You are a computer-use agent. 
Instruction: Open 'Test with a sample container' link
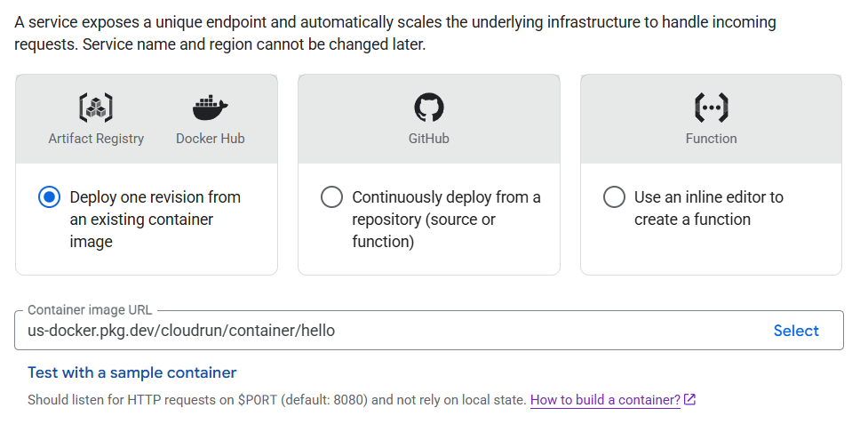click(132, 372)
